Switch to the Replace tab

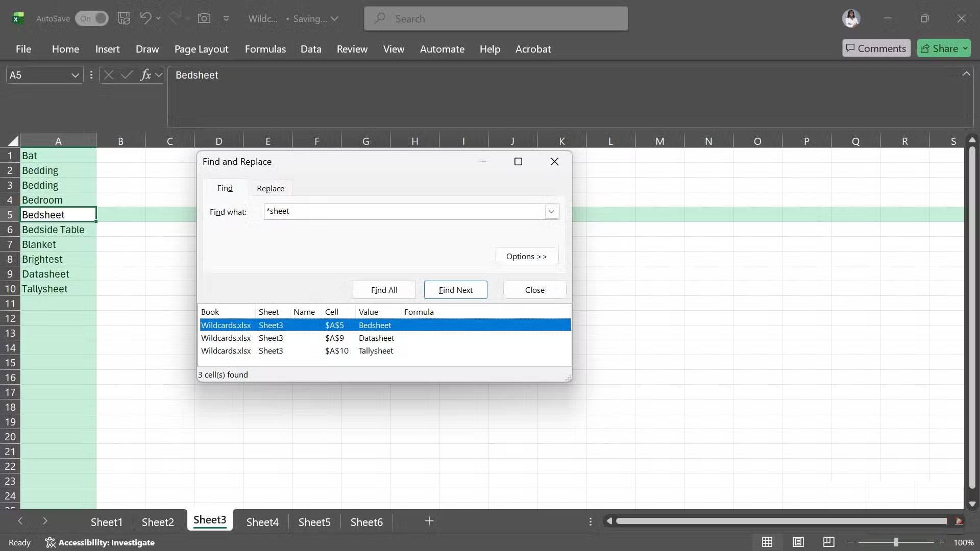point(271,188)
